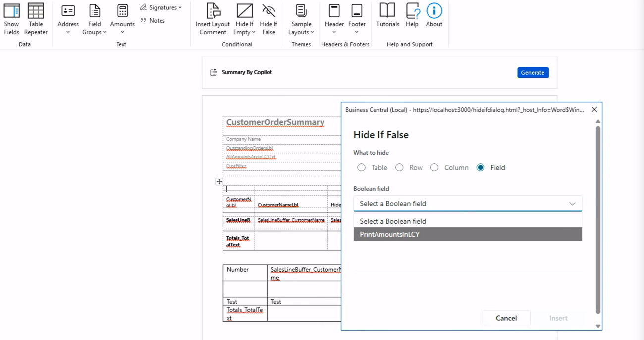Click the OutstandingOrdersLbl field

click(250, 148)
